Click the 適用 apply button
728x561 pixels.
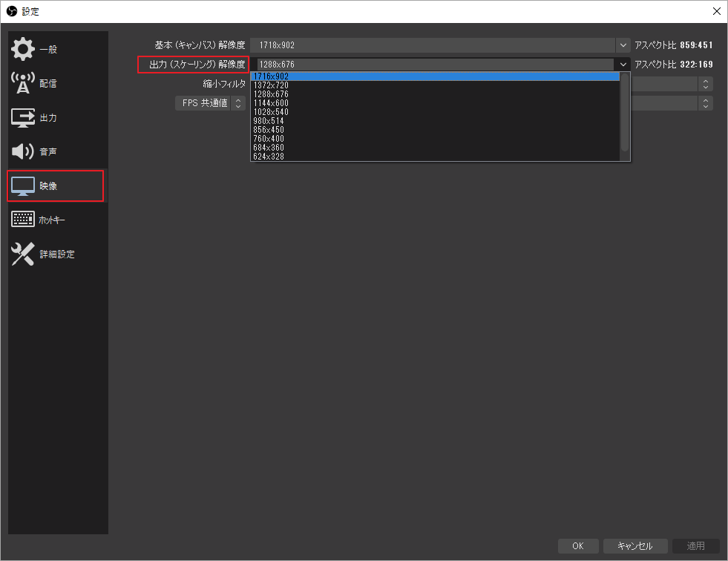pos(696,546)
